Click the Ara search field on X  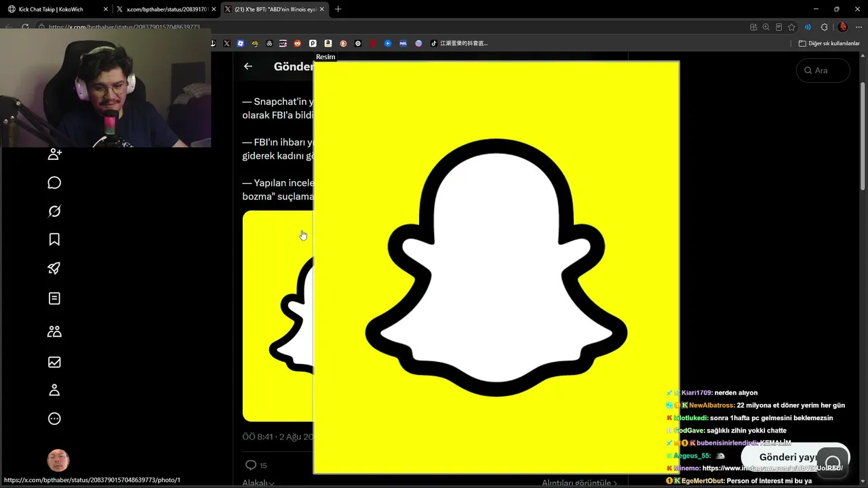823,70
